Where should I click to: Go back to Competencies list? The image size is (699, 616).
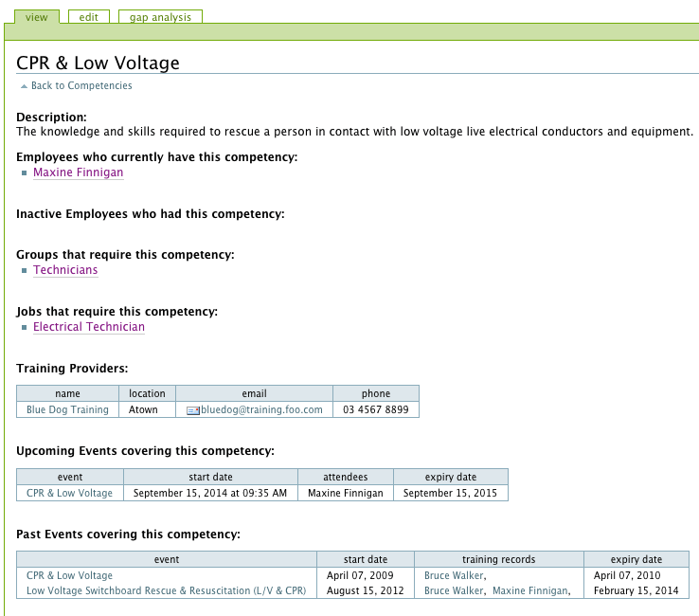click(x=81, y=85)
